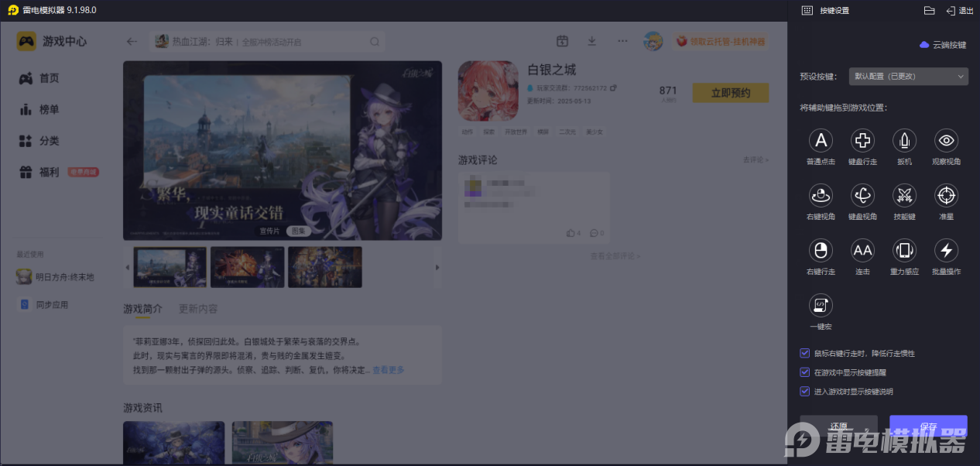Viewport: 980px width, 466px height.
Task: Toggle 在游戏中显示按键提醒 checkbox
Action: 805,372
